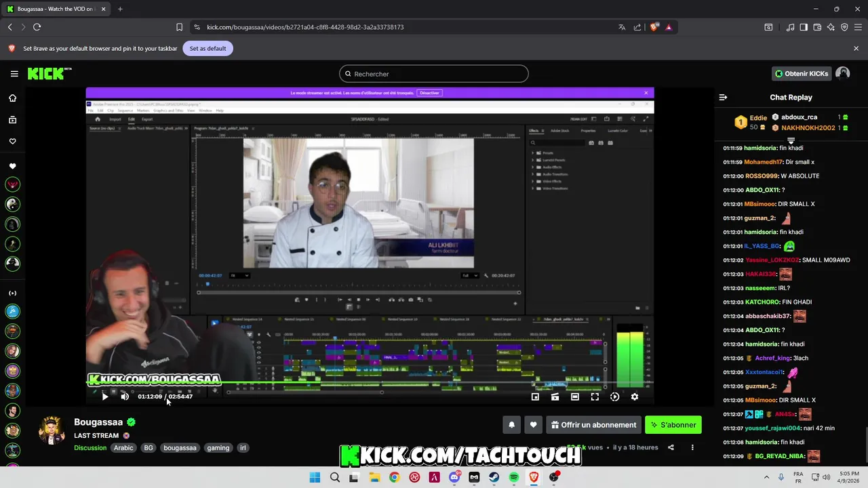Click the Set as default button
This screenshot has height=488, width=868.
click(x=208, y=49)
